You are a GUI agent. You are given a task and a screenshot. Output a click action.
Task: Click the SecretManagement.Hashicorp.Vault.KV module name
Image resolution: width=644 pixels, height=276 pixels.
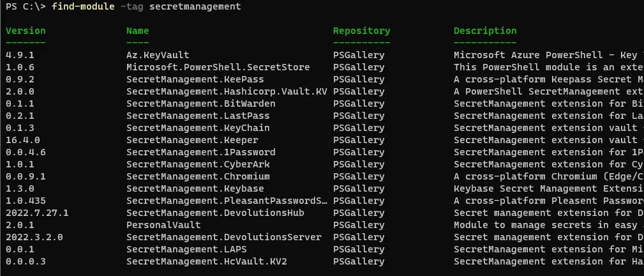(x=227, y=91)
